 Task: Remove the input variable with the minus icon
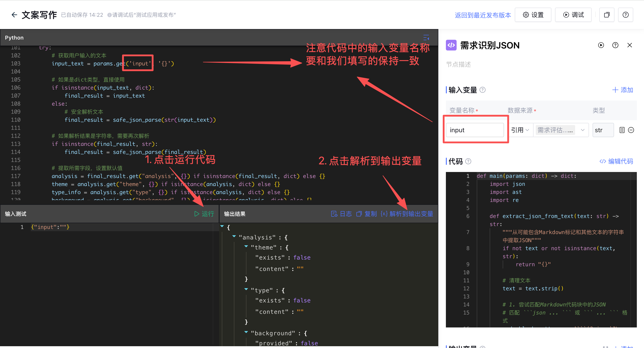[631, 130]
